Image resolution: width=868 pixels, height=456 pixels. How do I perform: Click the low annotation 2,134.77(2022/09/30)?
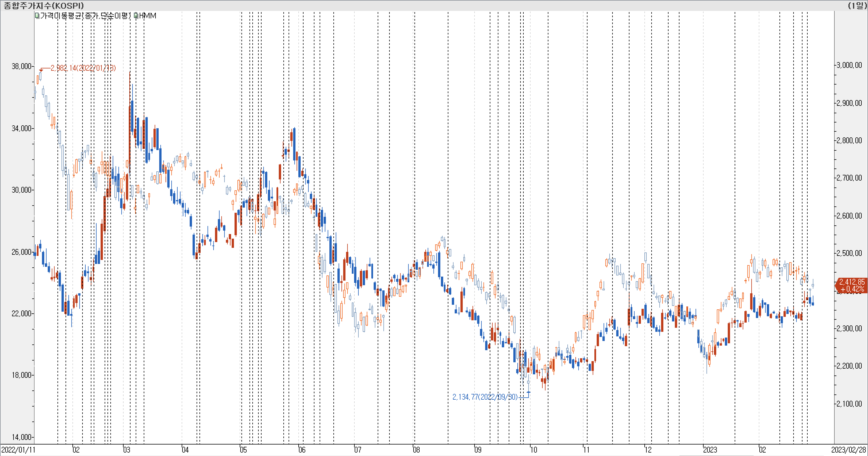[x=485, y=397]
